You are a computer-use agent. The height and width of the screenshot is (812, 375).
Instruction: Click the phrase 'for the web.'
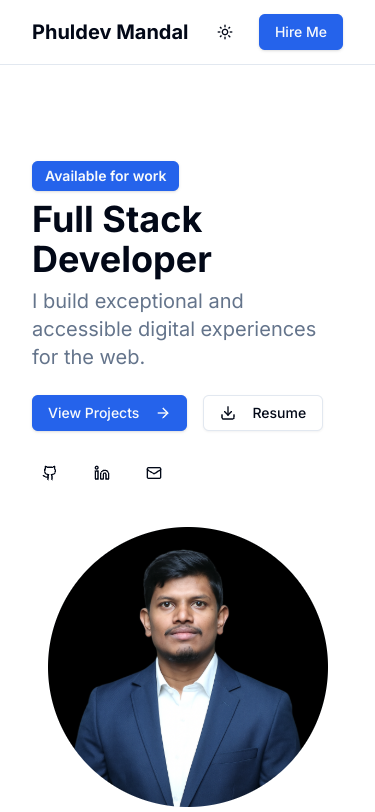tap(89, 357)
